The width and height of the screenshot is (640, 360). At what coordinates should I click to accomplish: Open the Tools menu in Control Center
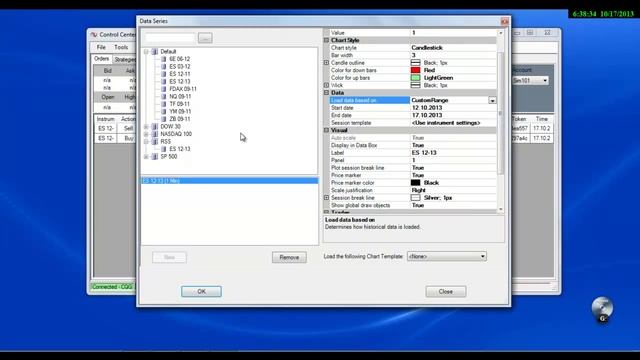pyautogui.click(x=121, y=47)
